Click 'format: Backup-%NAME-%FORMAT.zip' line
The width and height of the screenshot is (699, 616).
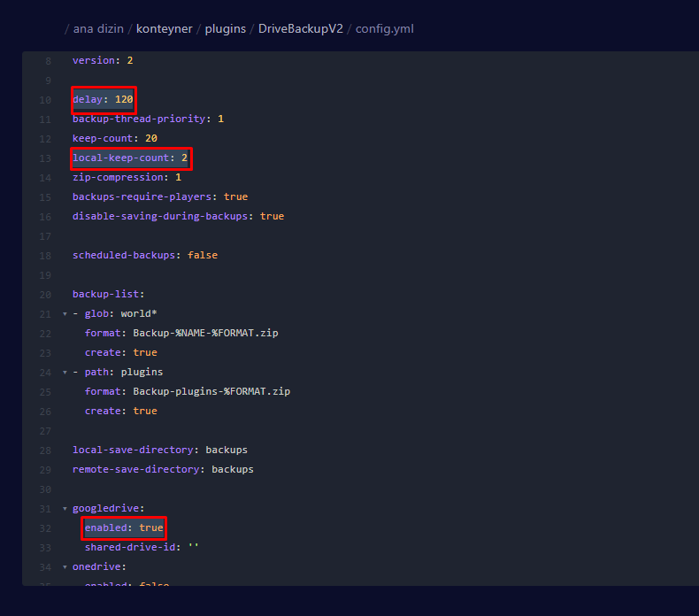[181, 333]
